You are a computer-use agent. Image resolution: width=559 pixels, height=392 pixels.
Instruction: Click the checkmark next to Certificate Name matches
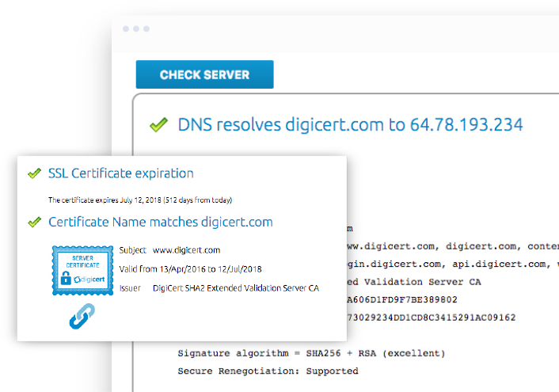point(34,222)
